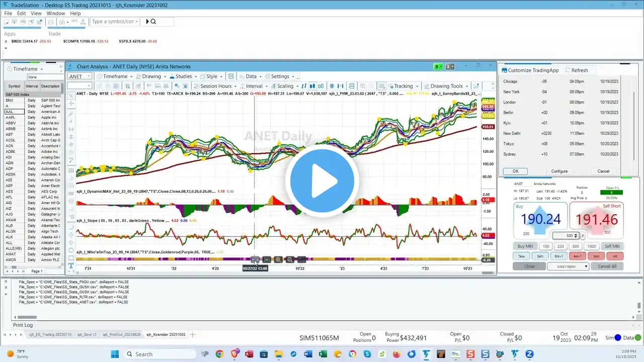Screen dimensions: 644x362
Task: Click the Sell Short 191.46 price box
Action: 597,219
